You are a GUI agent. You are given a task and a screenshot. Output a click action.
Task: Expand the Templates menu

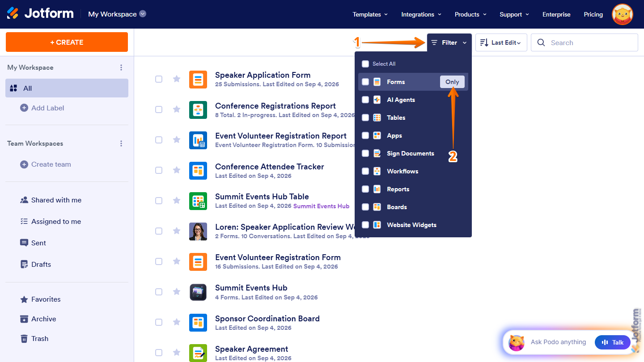point(370,14)
